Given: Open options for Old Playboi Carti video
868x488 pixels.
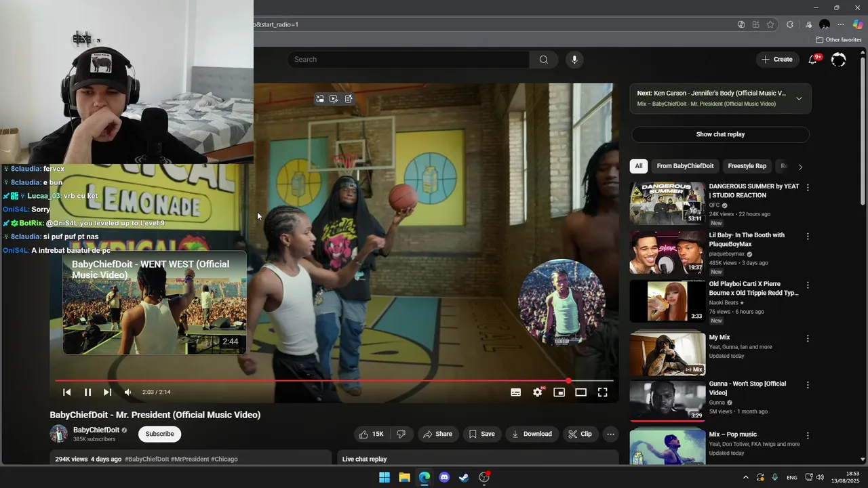Looking at the screenshot, I should 807,285.
